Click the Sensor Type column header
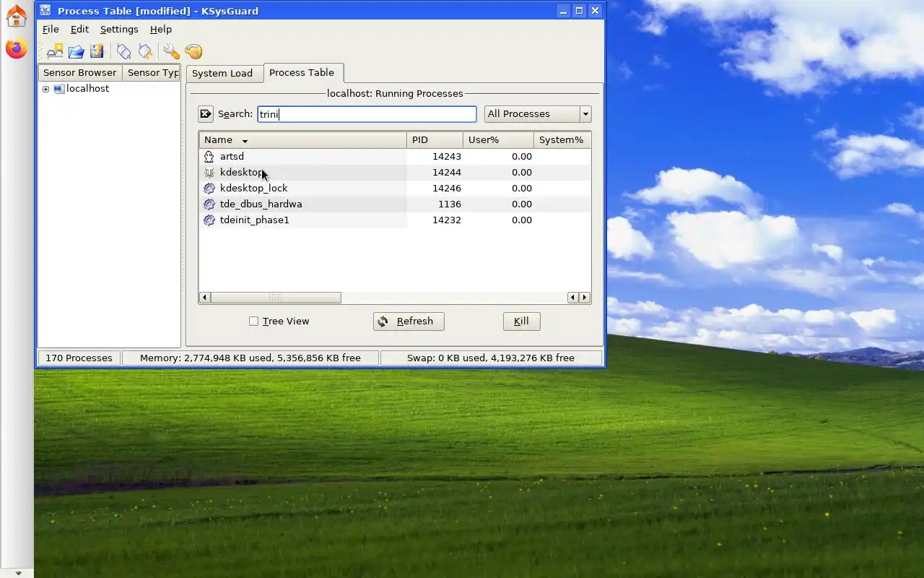The image size is (924, 578). click(151, 73)
